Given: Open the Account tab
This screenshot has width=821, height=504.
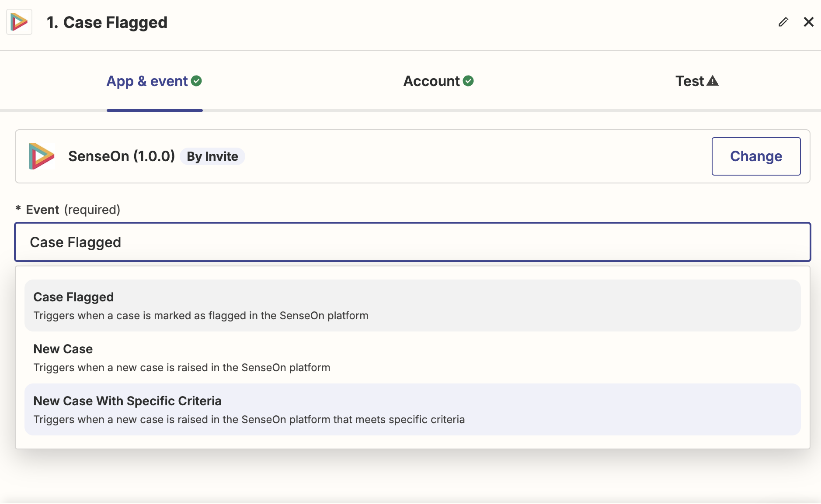Looking at the screenshot, I should pos(438,81).
